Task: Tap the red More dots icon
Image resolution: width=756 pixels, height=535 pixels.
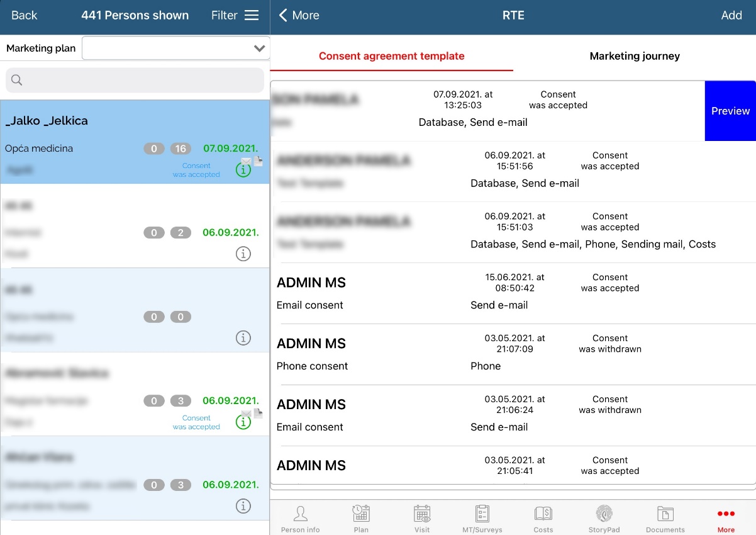Action: point(726,514)
